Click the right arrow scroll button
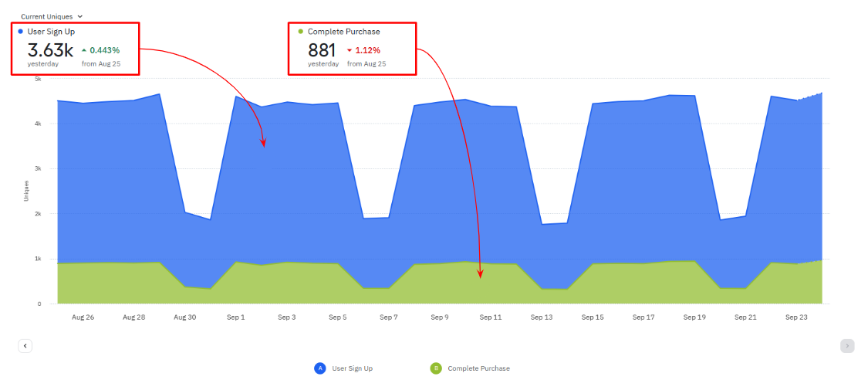This screenshot has height=380, width=868. click(847, 346)
